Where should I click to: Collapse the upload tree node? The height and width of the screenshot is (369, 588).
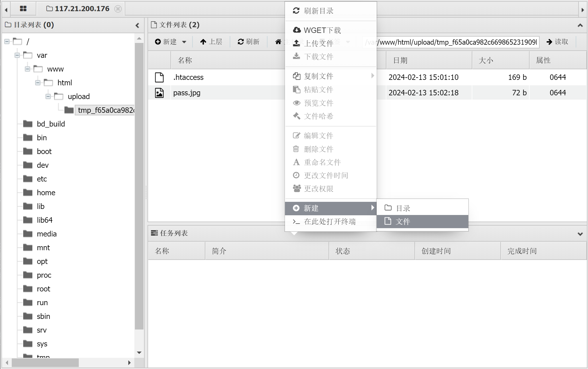click(48, 96)
